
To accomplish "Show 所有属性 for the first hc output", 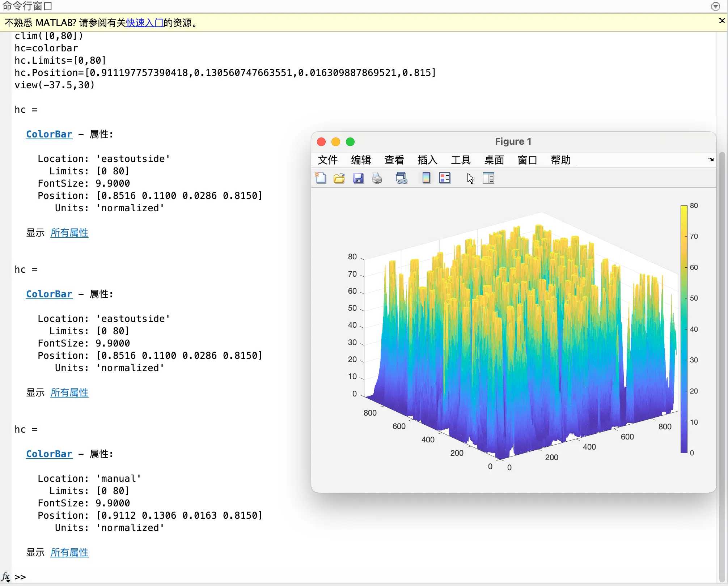I will pos(69,233).
